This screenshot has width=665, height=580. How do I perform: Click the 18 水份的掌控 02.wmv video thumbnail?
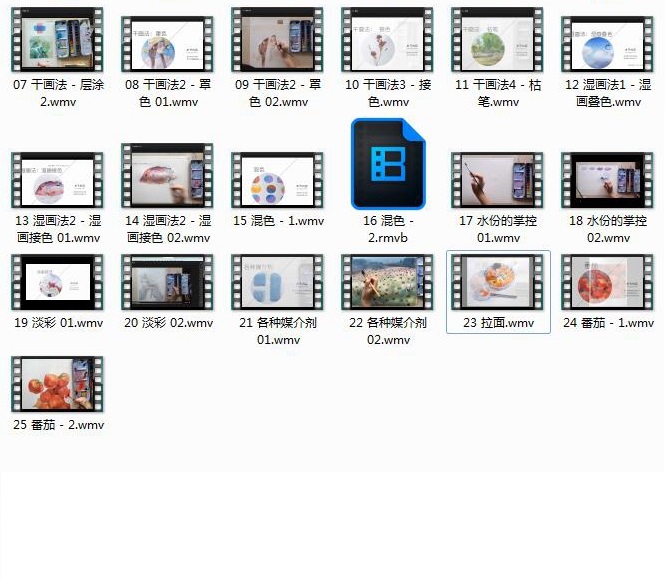point(608,180)
